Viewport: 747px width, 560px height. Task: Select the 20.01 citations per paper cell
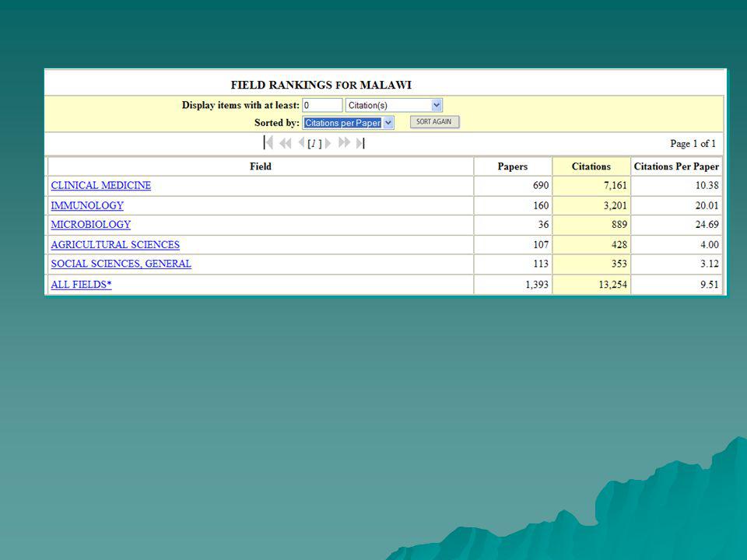[676, 205]
